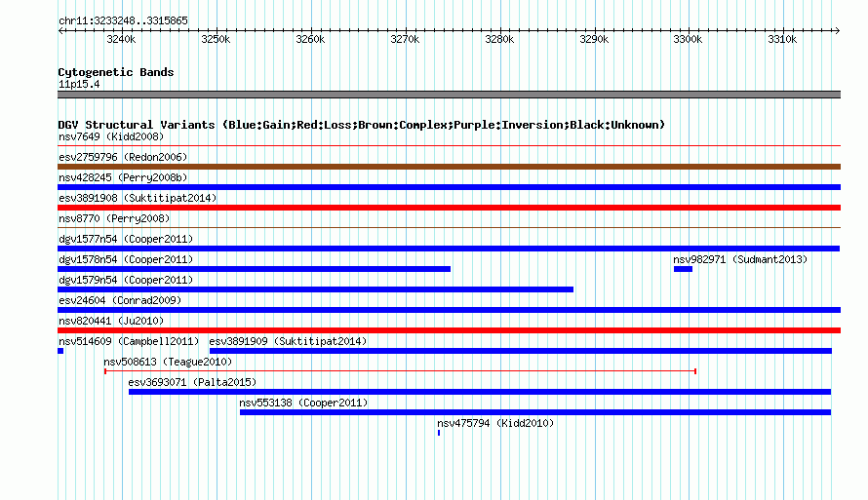This screenshot has width=868, height=500.
Task: Click the 3310k ruler tick label
Action: point(783,39)
